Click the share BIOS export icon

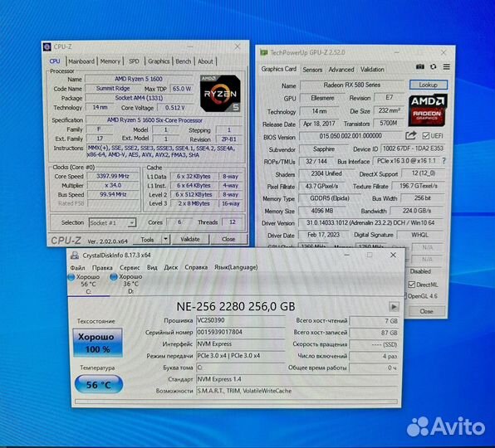coord(411,135)
